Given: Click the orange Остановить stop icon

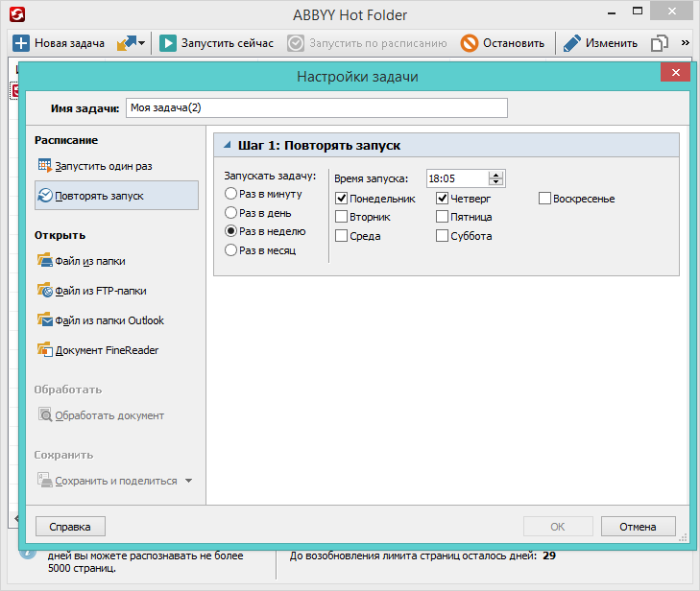Looking at the screenshot, I should (470, 43).
